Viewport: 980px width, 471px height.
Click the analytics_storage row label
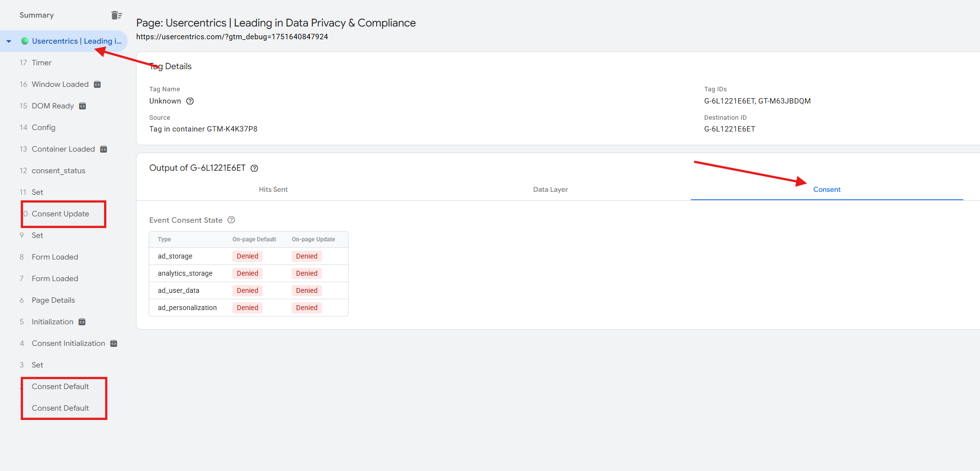tap(185, 273)
